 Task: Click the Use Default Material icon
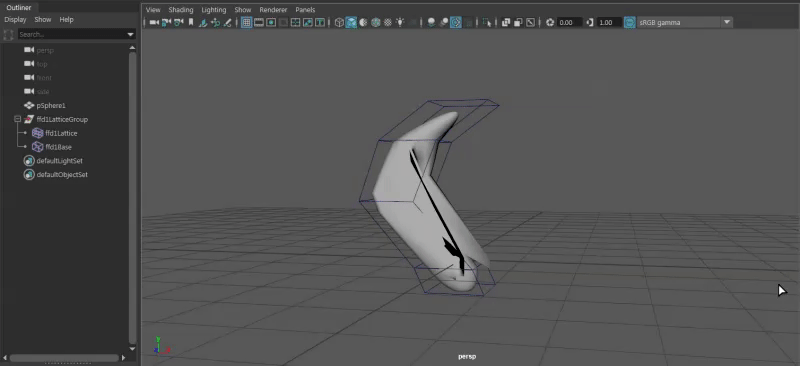pyautogui.click(x=363, y=22)
